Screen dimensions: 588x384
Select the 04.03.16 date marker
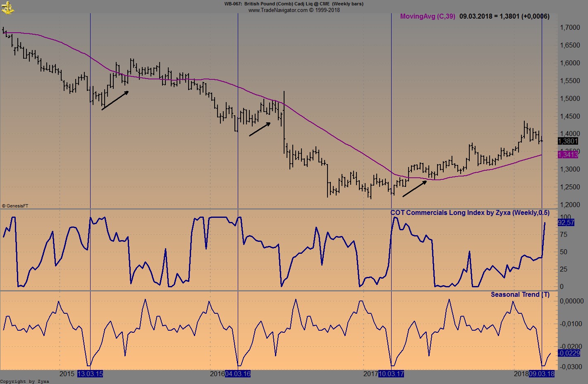coord(238,374)
